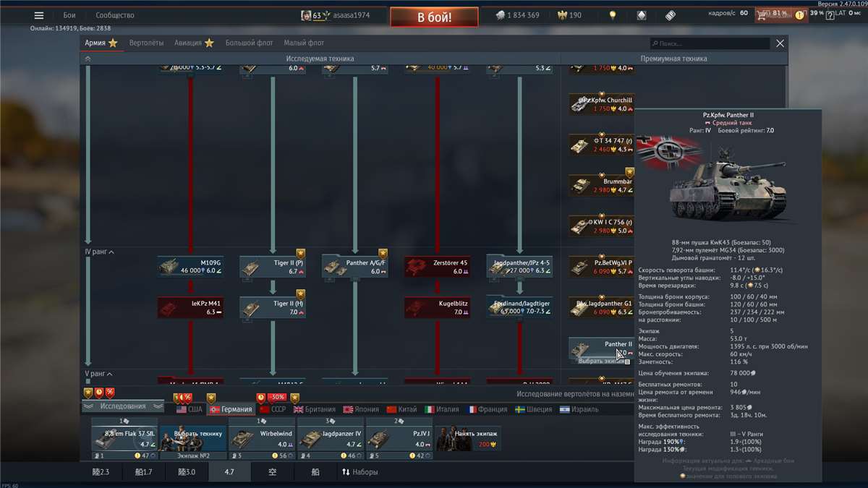Screen dimensions: 868x488
Task: Open the warbonds shop diamond icon
Action: pos(642,15)
